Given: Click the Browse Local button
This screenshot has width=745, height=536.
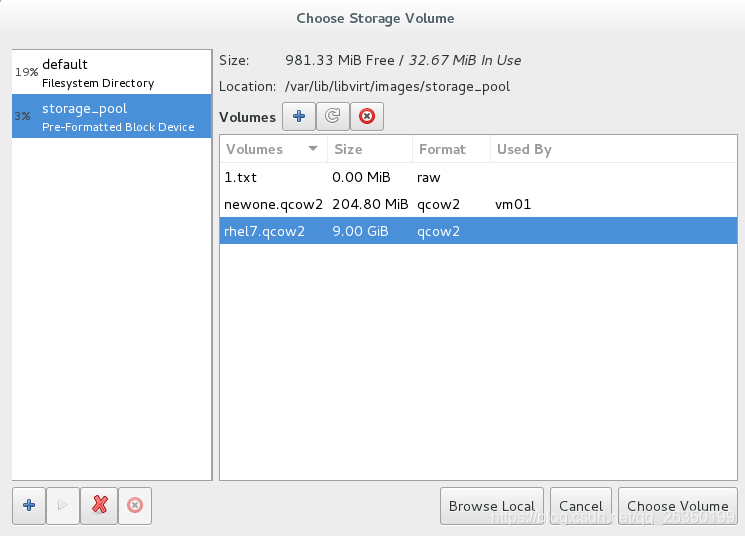Looking at the screenshot, I should pyautogui.click(x=492, y=506).
